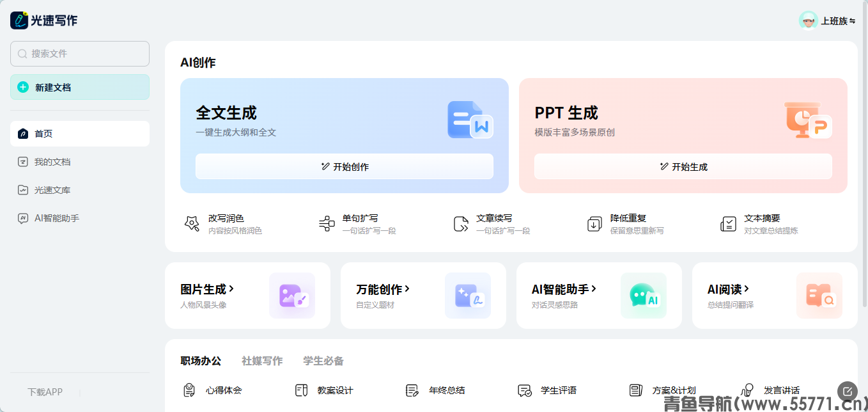The image size is (868, 412).
Task: Click the plus icon on 新建文档
Action: click(23, 87)
